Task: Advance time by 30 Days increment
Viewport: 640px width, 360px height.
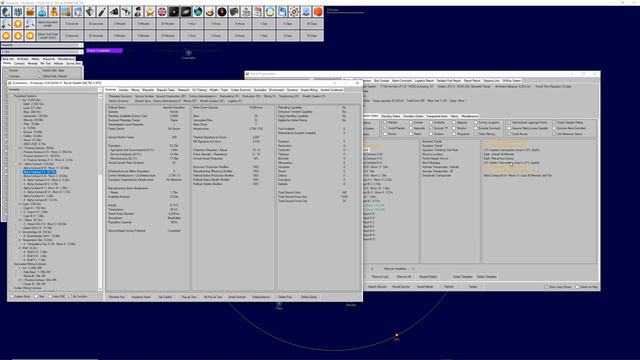Action: [x=311, y=24]
